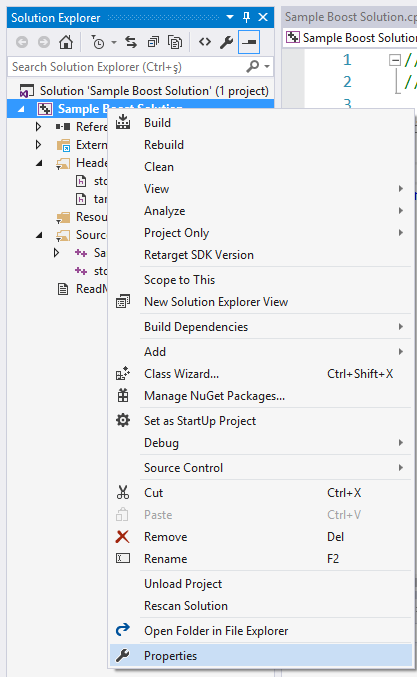Screen dimensions: 417x677
Task: Open the Add submenu arrow entry
Action: [261, 351]
